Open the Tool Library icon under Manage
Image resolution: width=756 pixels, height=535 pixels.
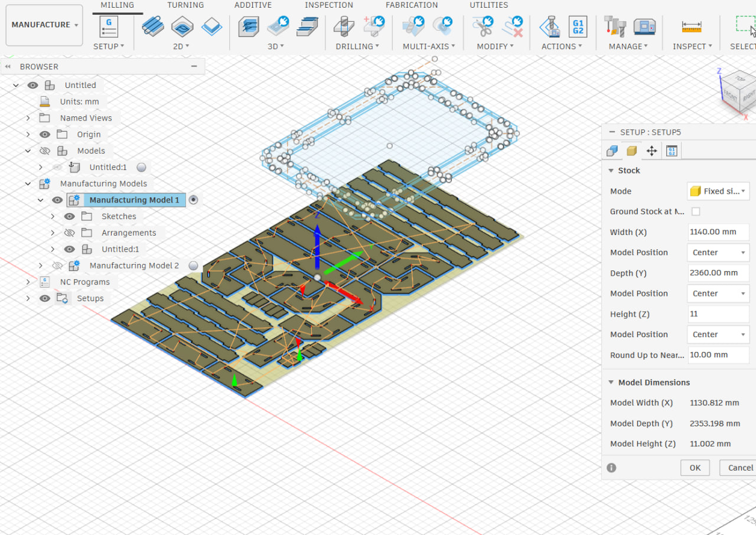(615, 27)
